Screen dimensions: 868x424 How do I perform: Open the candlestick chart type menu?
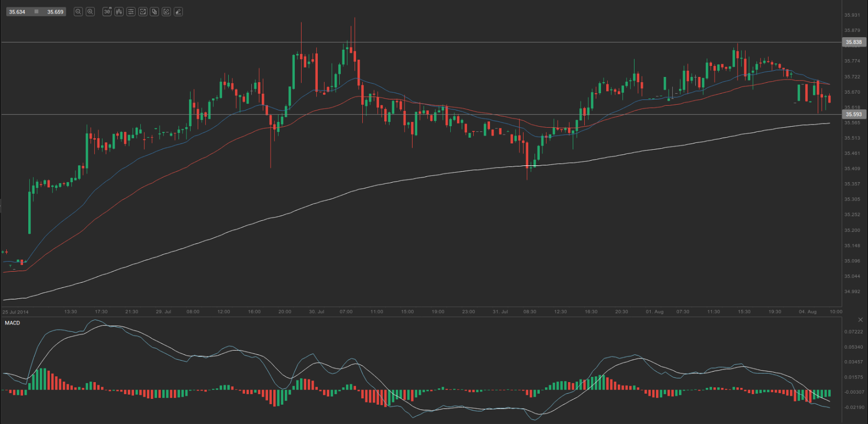pyautogui.click(x=119, y=12)
